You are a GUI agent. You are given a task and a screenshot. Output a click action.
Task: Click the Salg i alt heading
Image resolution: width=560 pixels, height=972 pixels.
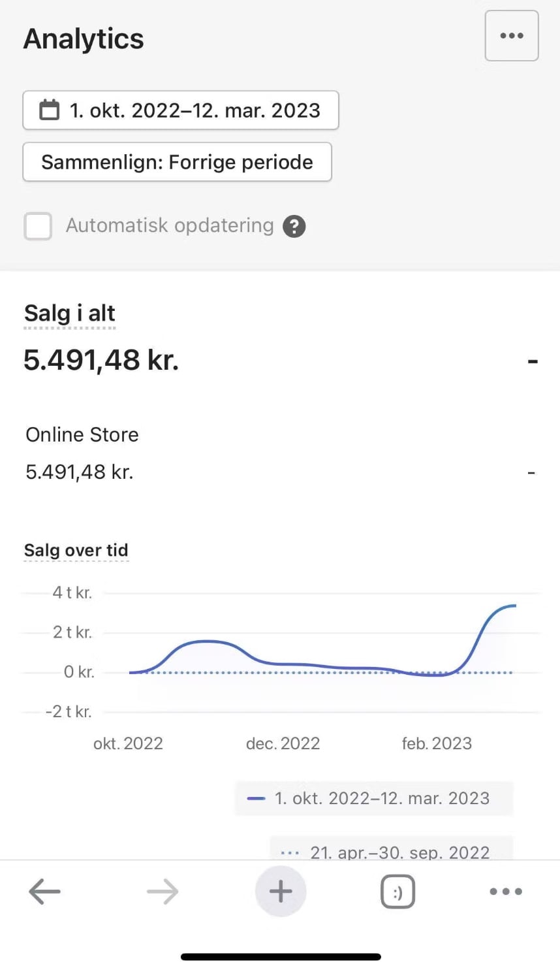coord(70,314)
